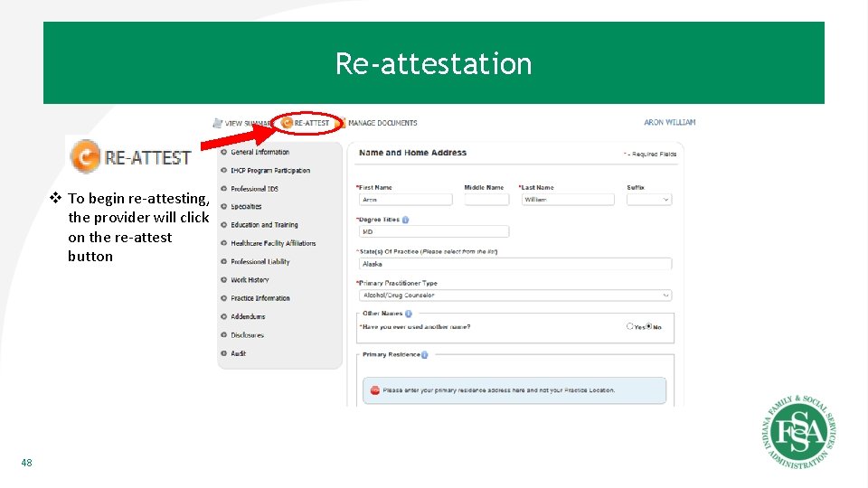Click the Degree Titles info icon

point(405,220)
